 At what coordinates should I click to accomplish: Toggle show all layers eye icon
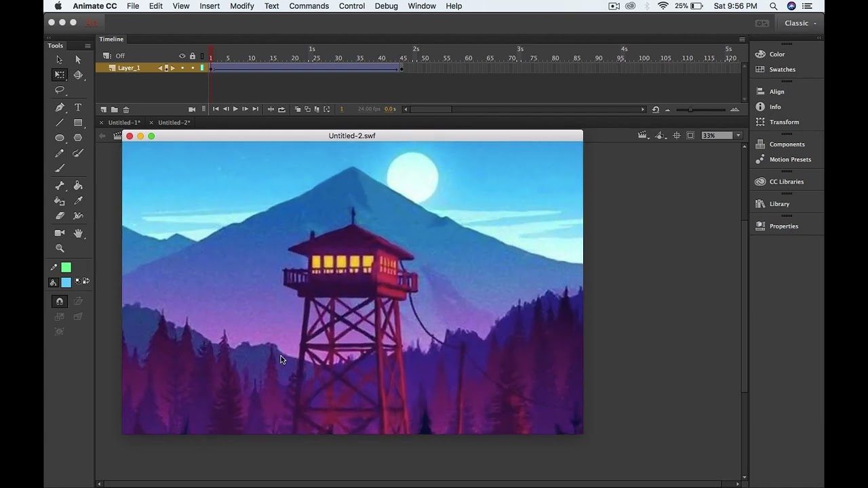[182, 56]
